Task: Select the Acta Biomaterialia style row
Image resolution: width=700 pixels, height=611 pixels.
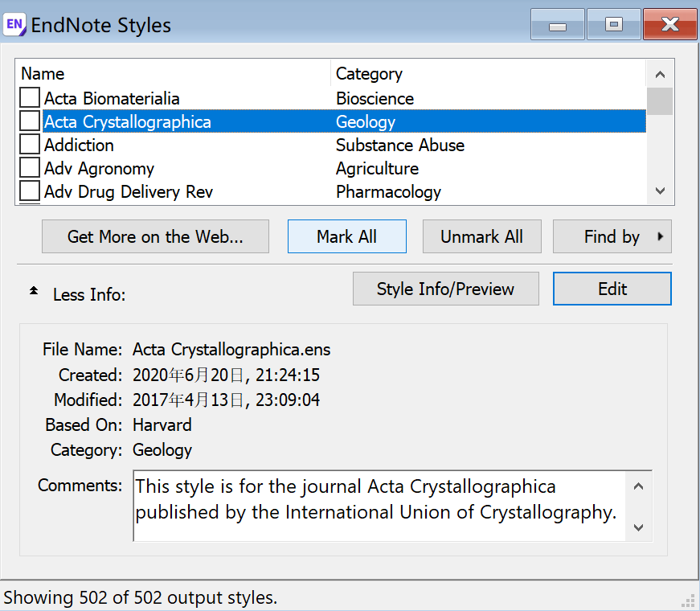Action: tap(333, 98)
